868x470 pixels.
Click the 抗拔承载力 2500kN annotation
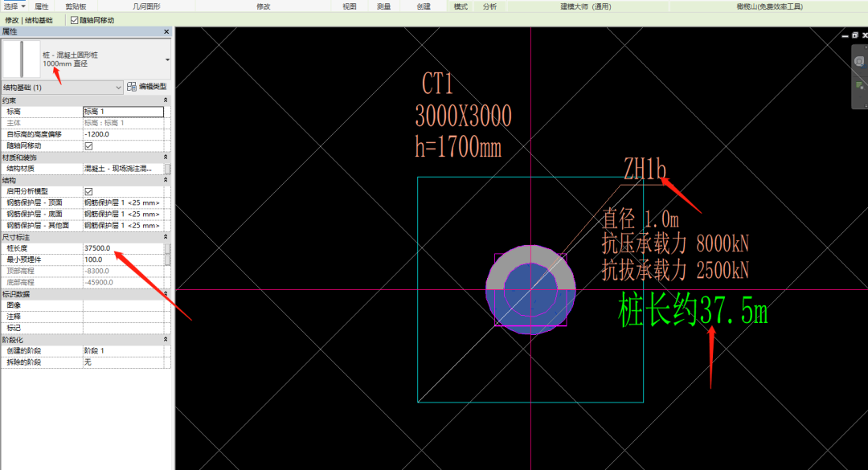click(675, 271)
